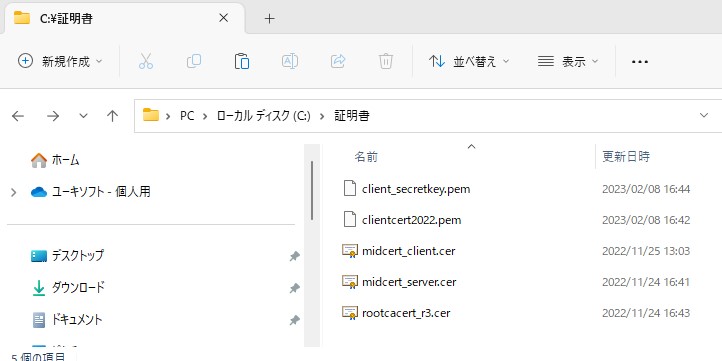
Task: Click the Cut scissors icon
Action: [146, 61]
